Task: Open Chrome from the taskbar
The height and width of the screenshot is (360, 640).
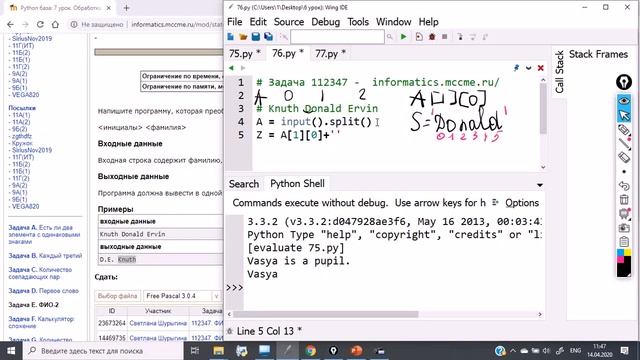Action: (311, 351)
